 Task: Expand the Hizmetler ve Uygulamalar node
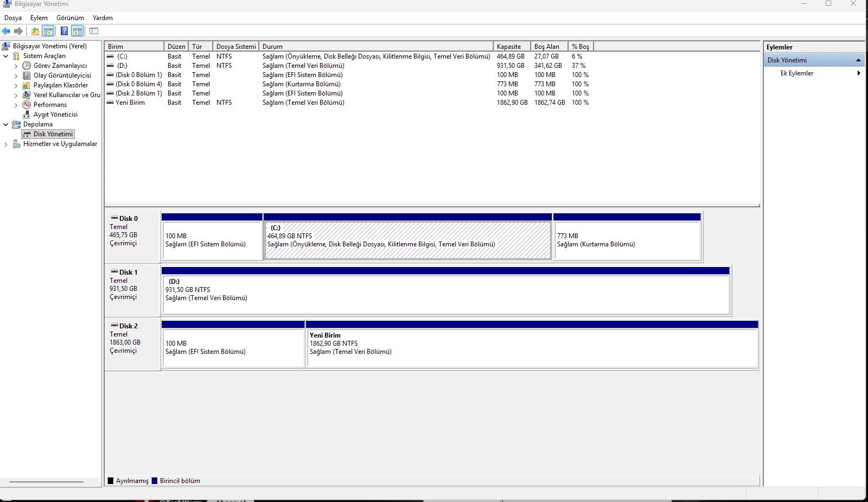pos(6,144)
